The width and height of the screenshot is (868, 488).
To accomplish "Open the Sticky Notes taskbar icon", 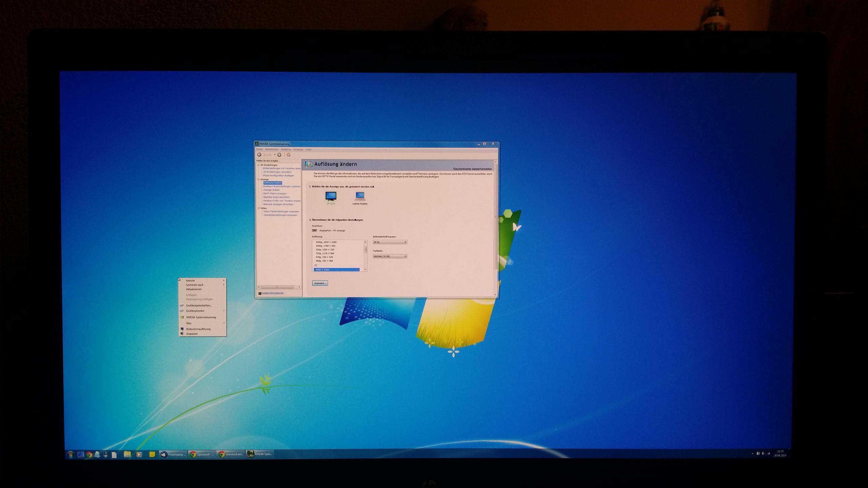I will (152, 454).
